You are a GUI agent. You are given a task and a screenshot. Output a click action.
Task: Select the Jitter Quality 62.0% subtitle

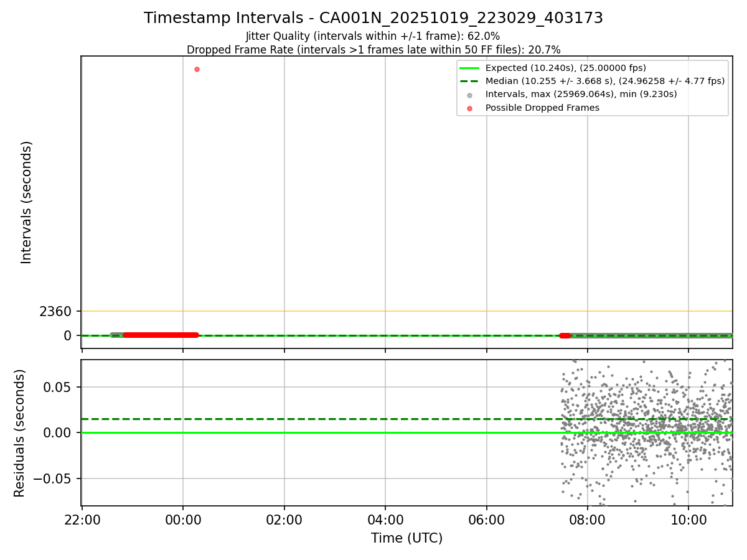click(373, 37)
